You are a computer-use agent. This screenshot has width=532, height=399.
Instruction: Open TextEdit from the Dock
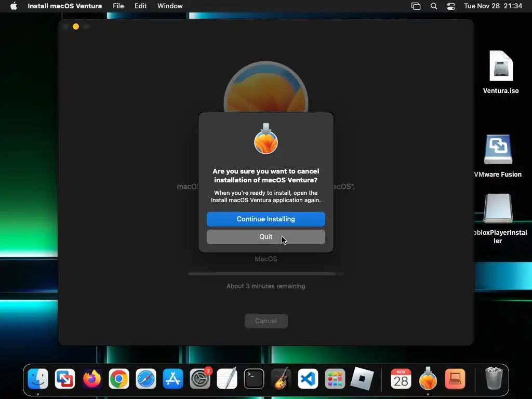coord(227,379)
